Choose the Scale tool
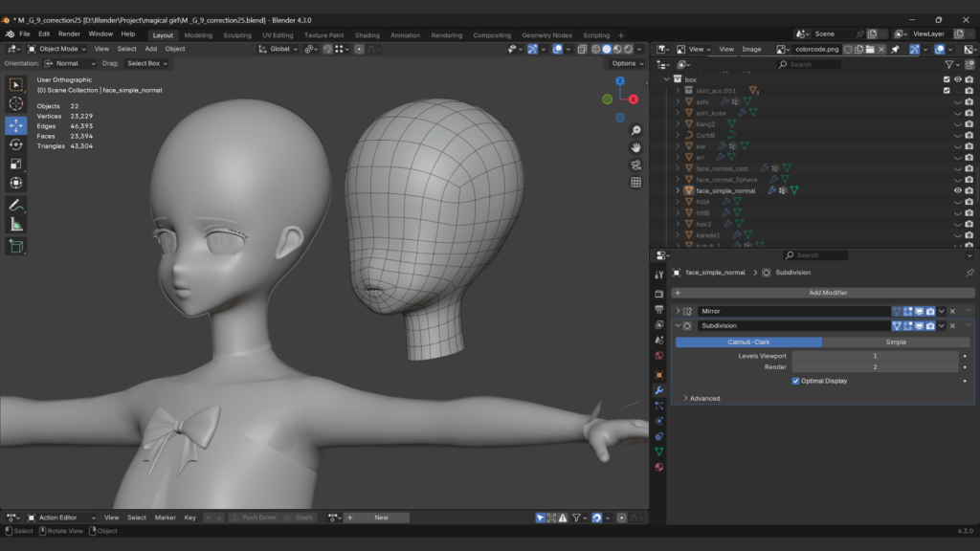 [16, 164]
